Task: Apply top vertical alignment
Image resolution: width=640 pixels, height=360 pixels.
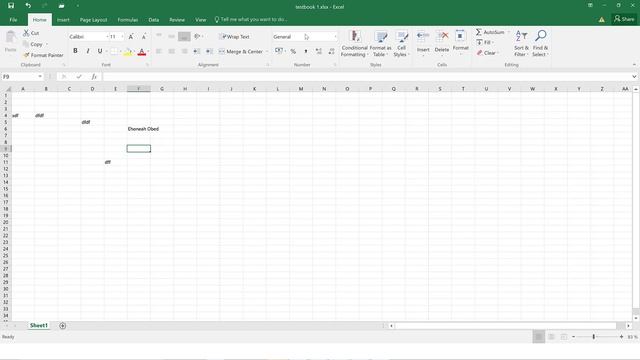Action: click(159, 36)
